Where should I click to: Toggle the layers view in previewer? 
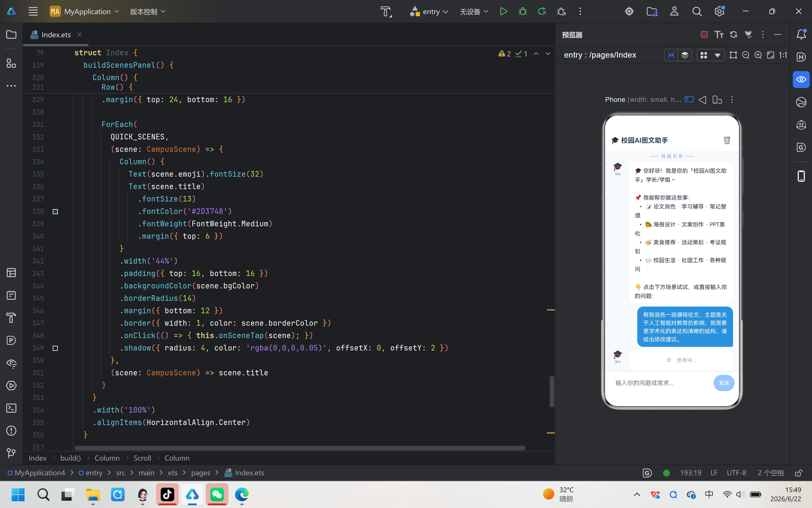click(x=685, y=55)
